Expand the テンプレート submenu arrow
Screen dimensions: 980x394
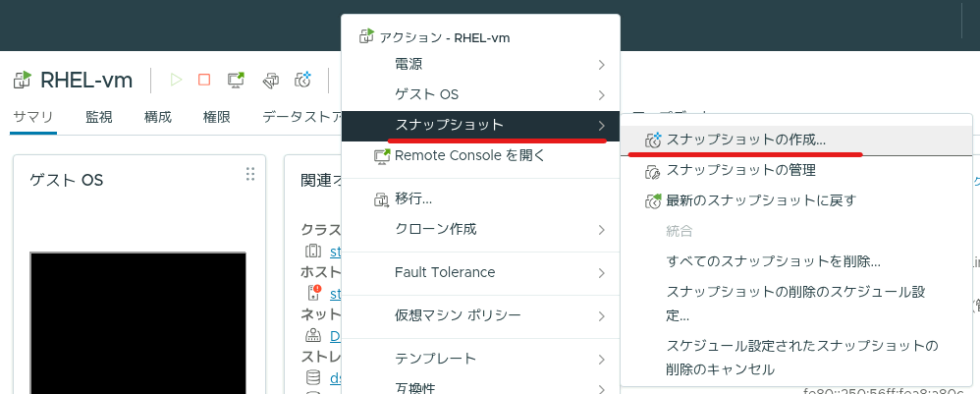coord(601,360)
